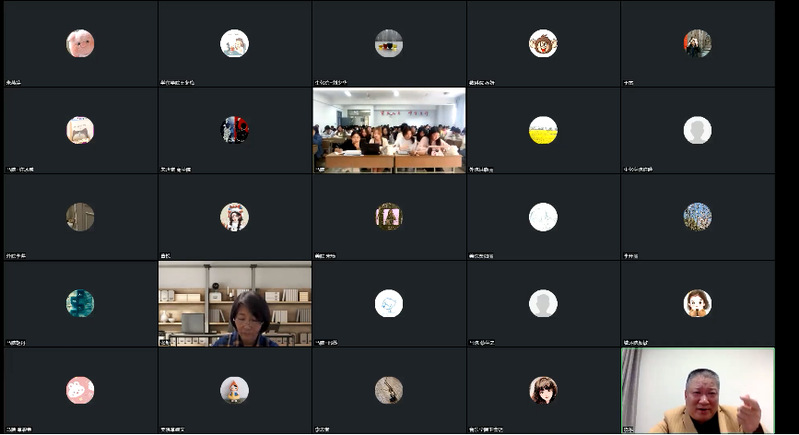
Task: Click the red and black dark avatar
Action: coord(234,130)
